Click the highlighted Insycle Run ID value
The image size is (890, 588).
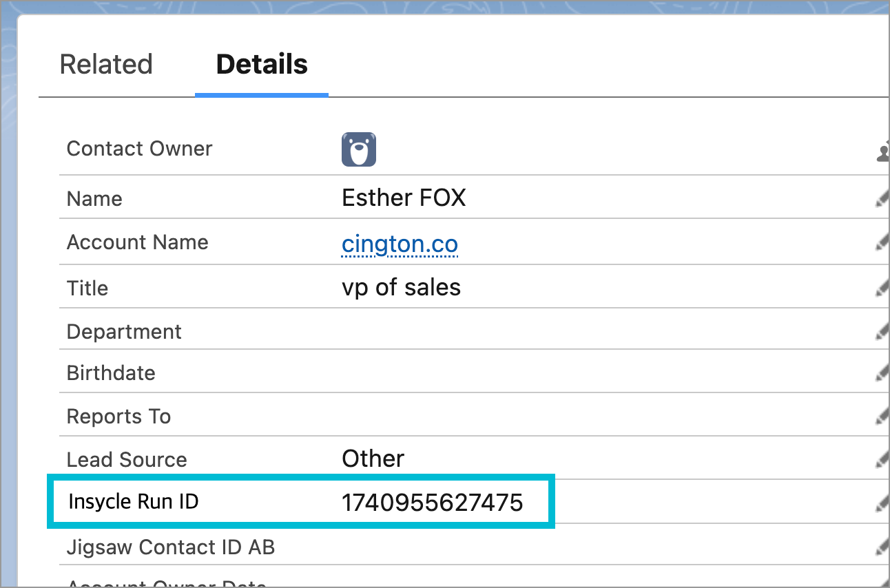pyautogui.click(x=433, y=503)
